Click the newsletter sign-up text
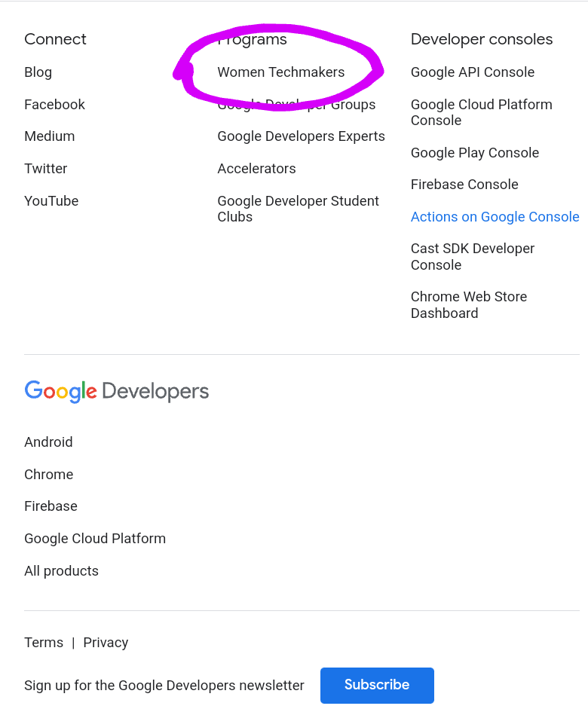 point(164,685)
